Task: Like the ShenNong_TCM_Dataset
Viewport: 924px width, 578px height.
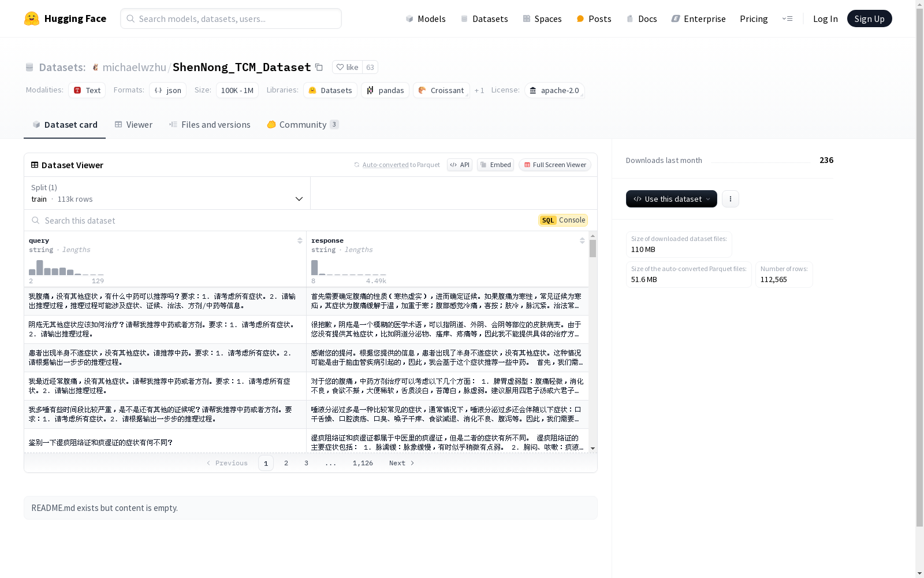Action: point(347,67)
